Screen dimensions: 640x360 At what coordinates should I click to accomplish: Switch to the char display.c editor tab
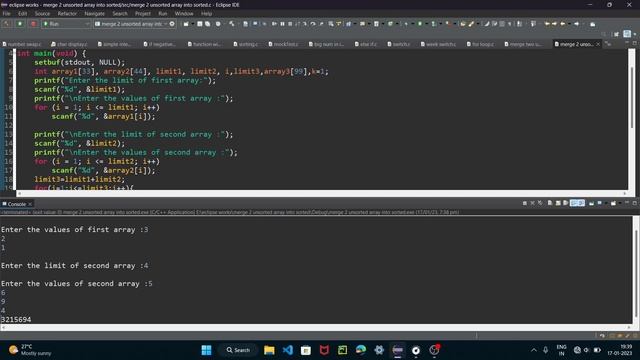[69, 44]
